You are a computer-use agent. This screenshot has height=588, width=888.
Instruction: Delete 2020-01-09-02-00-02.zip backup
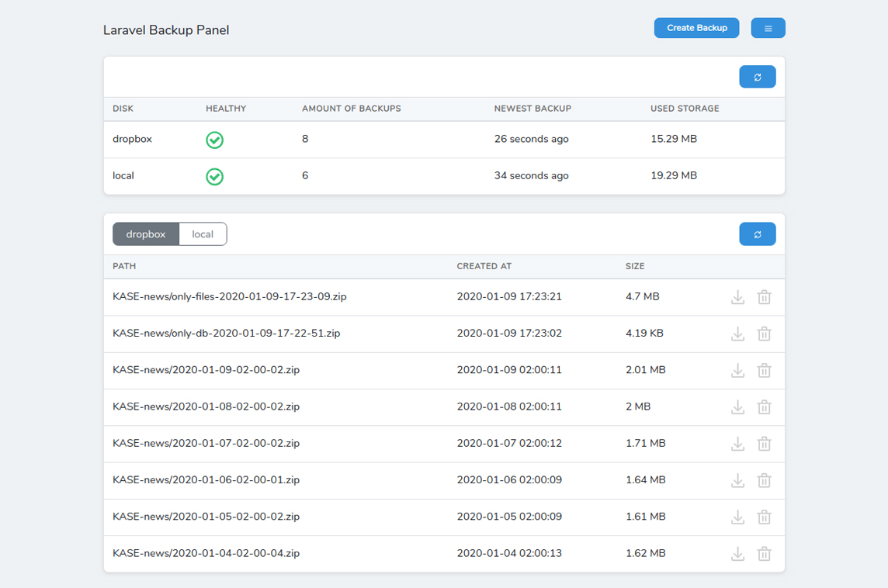coord(764,371)
